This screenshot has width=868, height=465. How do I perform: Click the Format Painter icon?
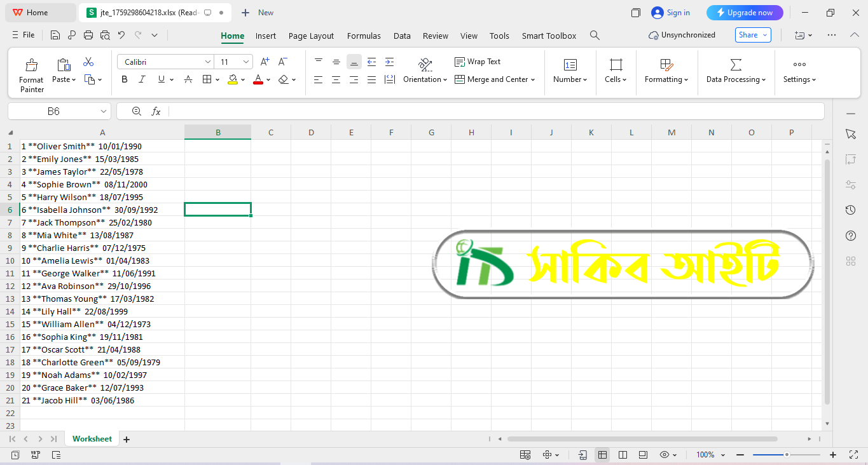[x=31, y=65]
